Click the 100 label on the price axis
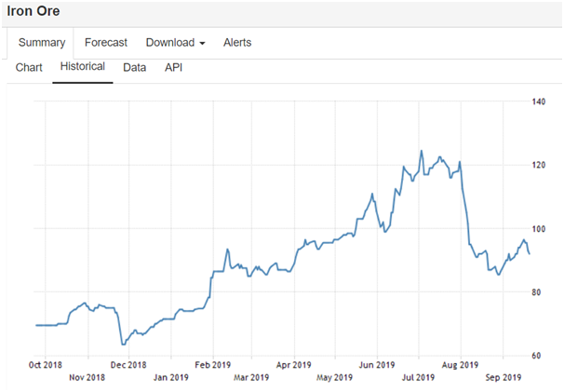564x392 pixels. tap(539, 229)
